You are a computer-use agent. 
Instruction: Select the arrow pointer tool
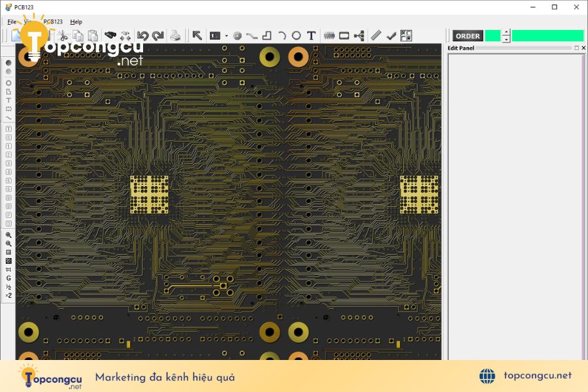(x=197, y=36)
